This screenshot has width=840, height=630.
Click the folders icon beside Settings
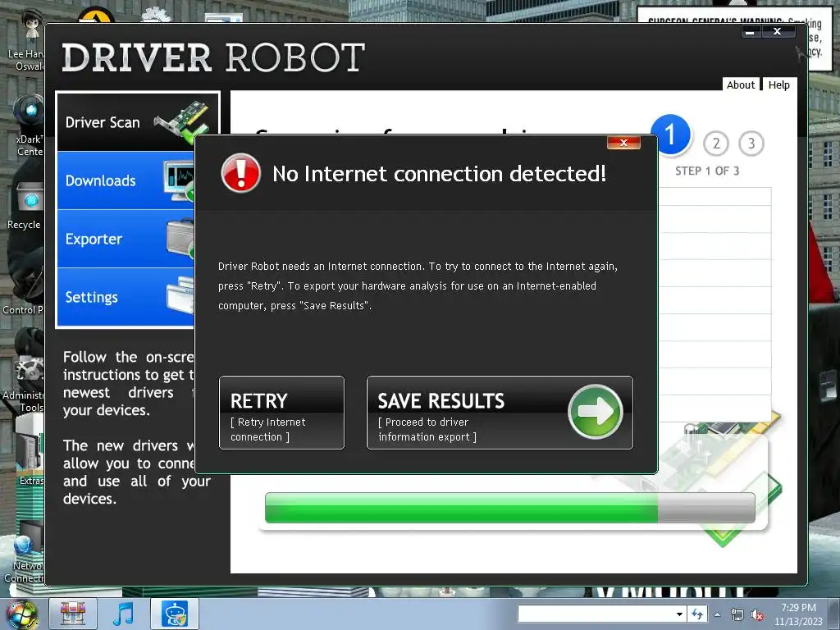pyautogui.click(x=180, y=295)
